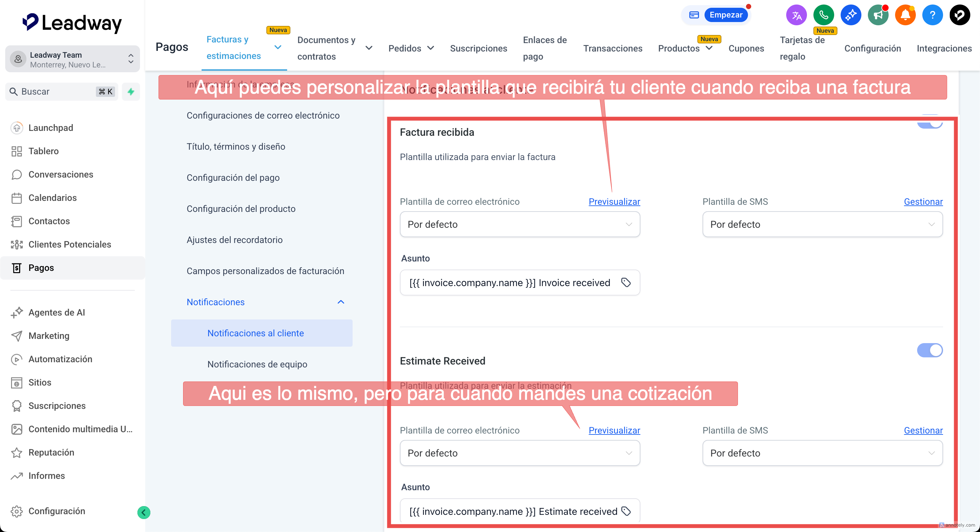The width and height of the screenshot is (980, 532).
Task: Click the green phone call icon
Action: click(x=823, y=15)
